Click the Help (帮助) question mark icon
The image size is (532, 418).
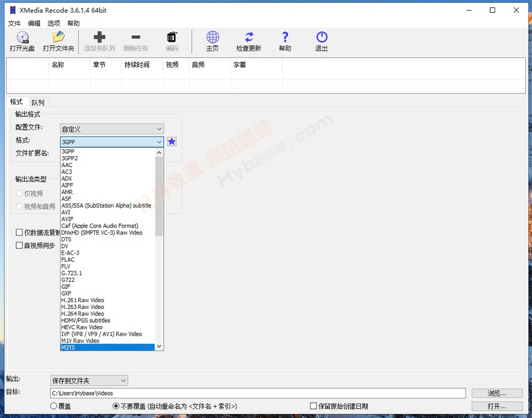[x=285, y=37]
